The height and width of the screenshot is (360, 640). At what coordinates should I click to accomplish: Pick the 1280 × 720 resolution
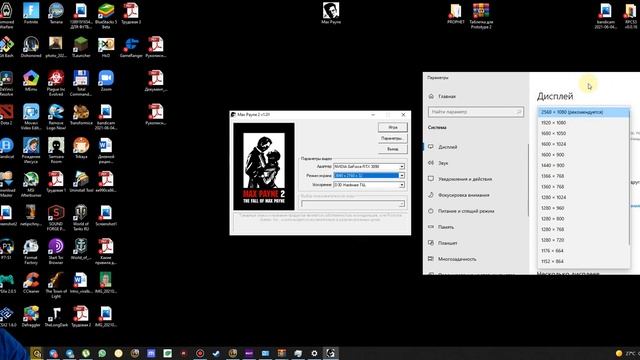point(584,240)
